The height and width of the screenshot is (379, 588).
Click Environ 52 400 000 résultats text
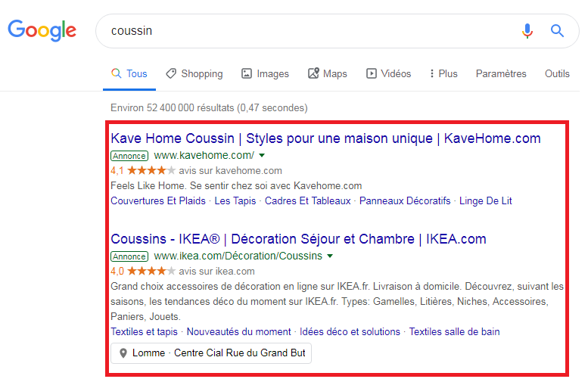click(x=209, y=108)
